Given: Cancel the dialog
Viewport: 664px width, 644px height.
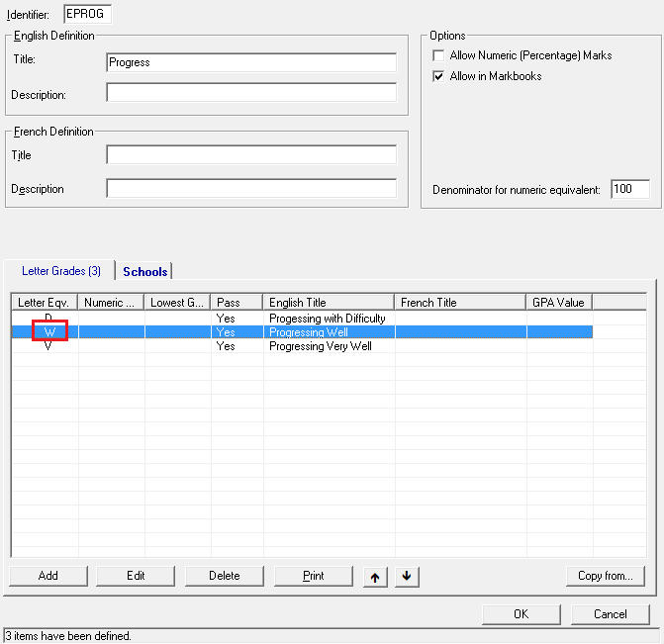Looking at the screenshot, I should click(x=610, y=614).
